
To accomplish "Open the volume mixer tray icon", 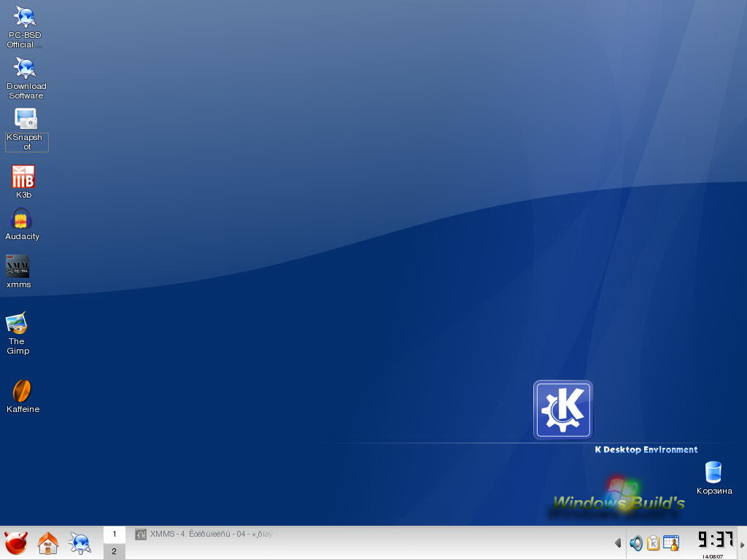I will 636,542.
